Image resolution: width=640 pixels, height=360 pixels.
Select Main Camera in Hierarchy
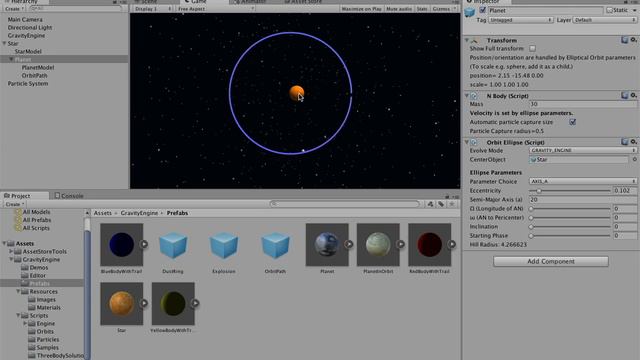point(25,19)
